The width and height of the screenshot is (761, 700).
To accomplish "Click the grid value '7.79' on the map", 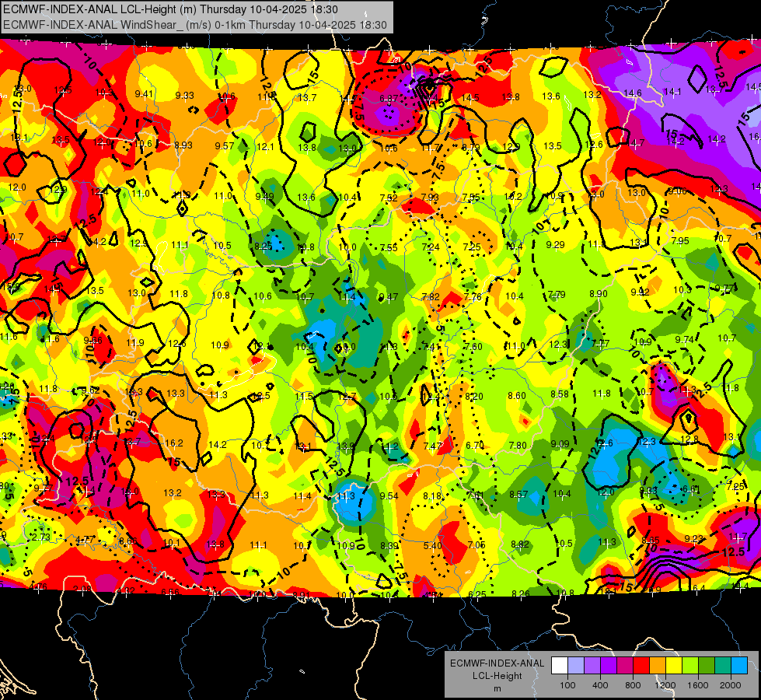I will click(557, 294).
